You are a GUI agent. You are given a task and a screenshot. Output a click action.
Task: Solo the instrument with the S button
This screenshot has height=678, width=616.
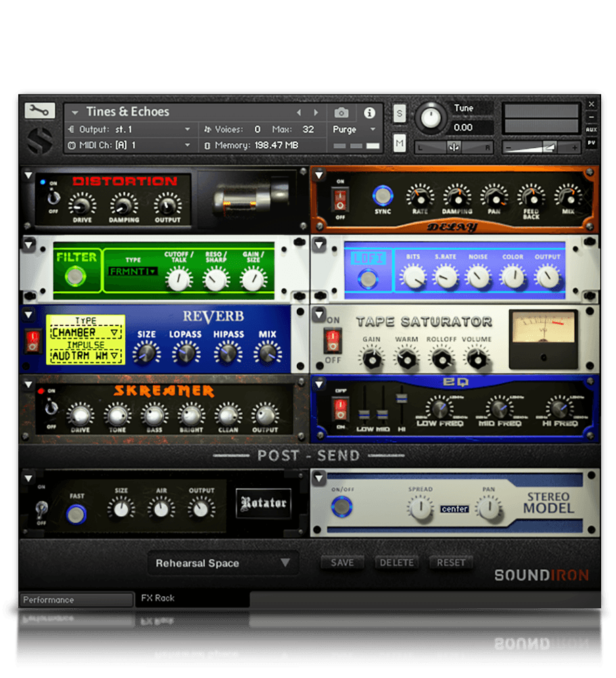[x=400, y=114]
